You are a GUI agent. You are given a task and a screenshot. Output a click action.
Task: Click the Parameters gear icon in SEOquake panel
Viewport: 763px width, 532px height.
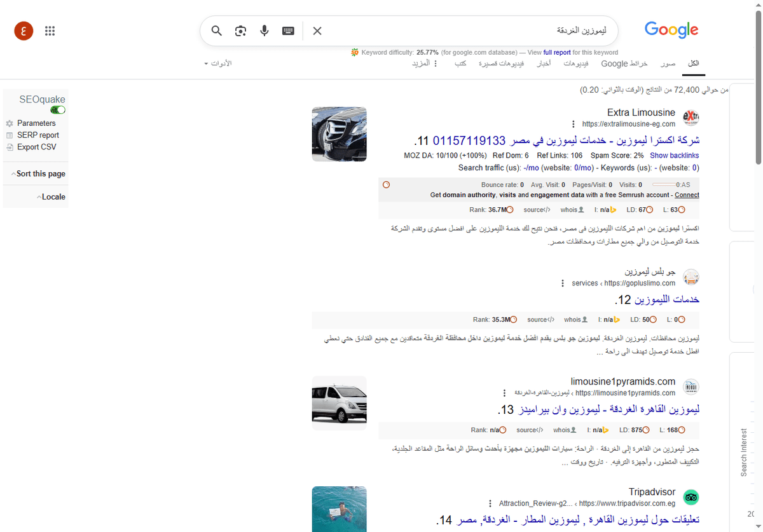pyautogui.click(x=9, y=123)
